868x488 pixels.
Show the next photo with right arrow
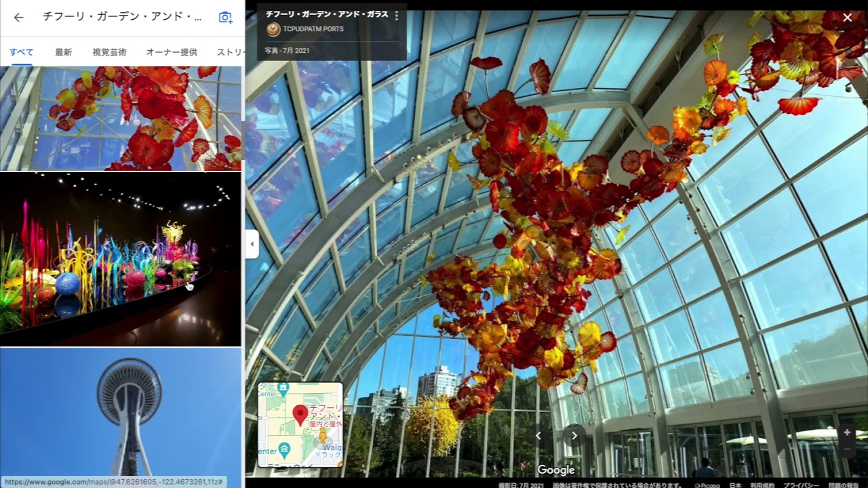point(574,436)
